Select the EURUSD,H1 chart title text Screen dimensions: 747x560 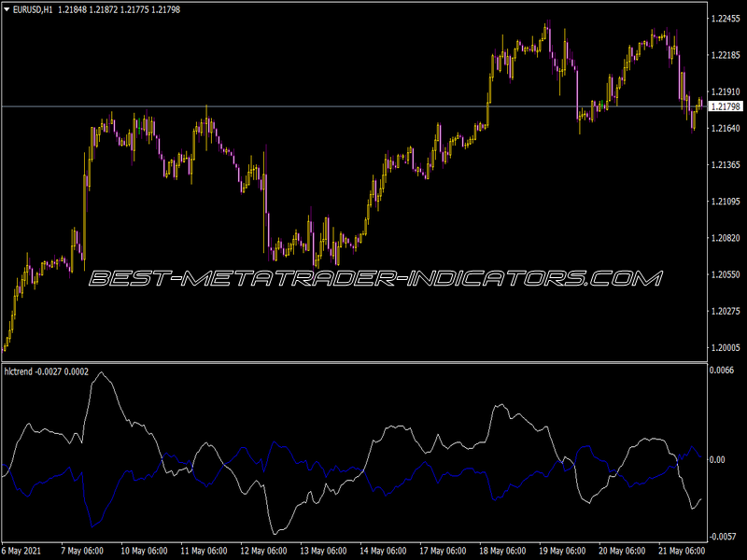coord(33,9)
